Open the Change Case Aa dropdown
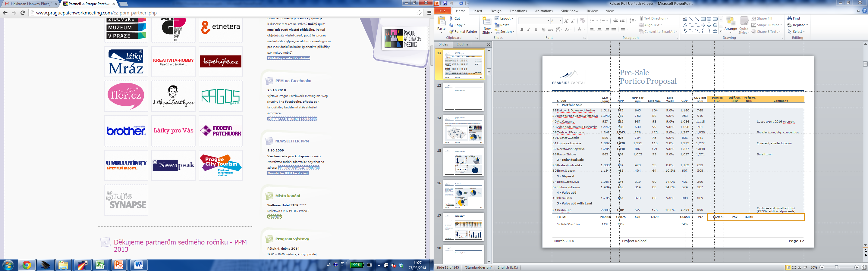The height and width of the screenshot is (271, 868). 568,30
